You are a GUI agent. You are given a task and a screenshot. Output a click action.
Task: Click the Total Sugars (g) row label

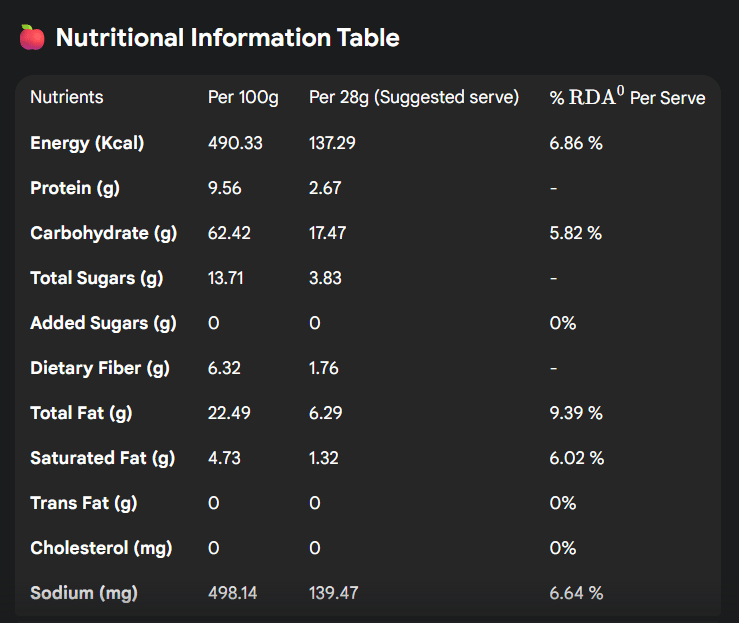(96, 278)
